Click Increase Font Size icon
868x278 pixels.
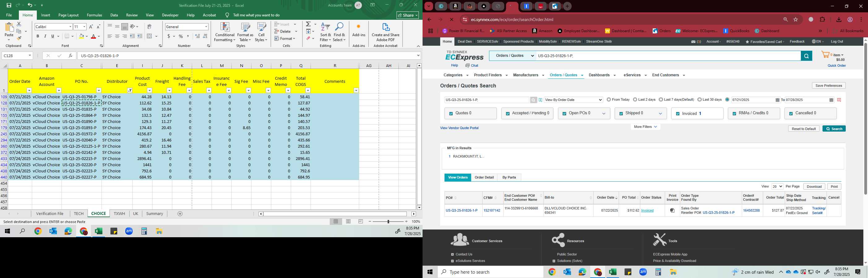pyautogui.click(x=91, y=27)
